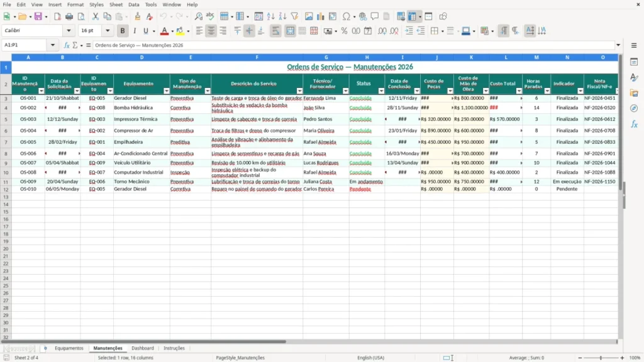Screen dimensions: 644x362
Task: Toggle Bold formatting
Action: [x=123, y=31]
